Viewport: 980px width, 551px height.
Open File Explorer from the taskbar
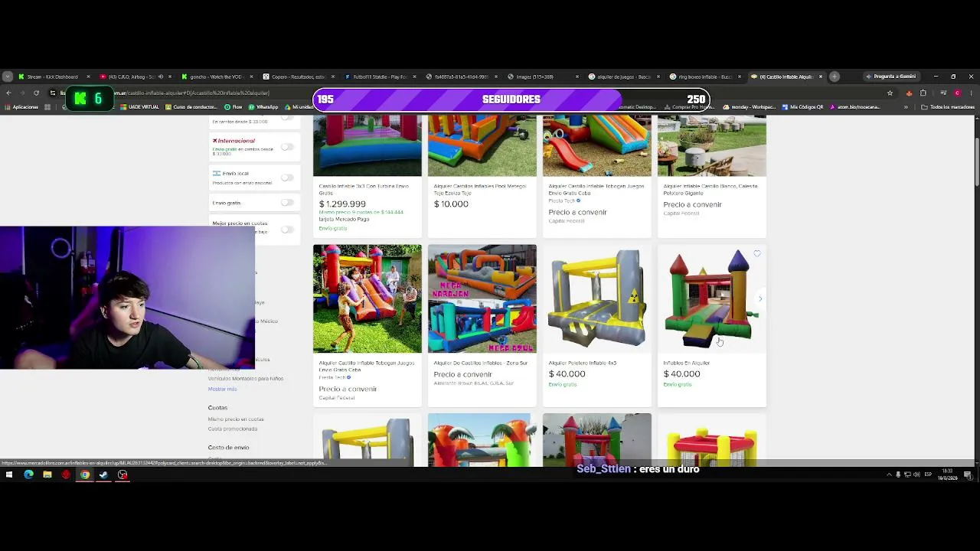(x=47, y=474)
